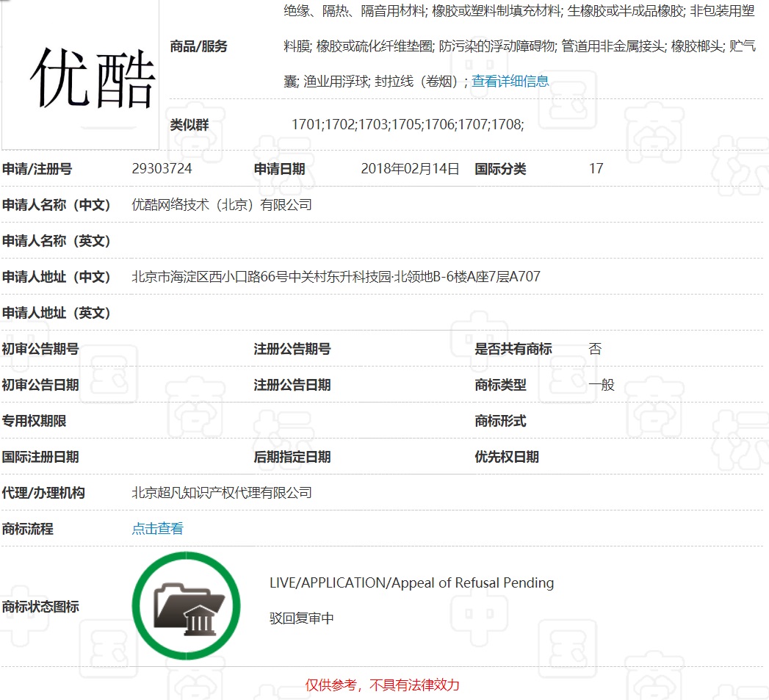Click the 注册公告期号 label

[x=292, y=349]
